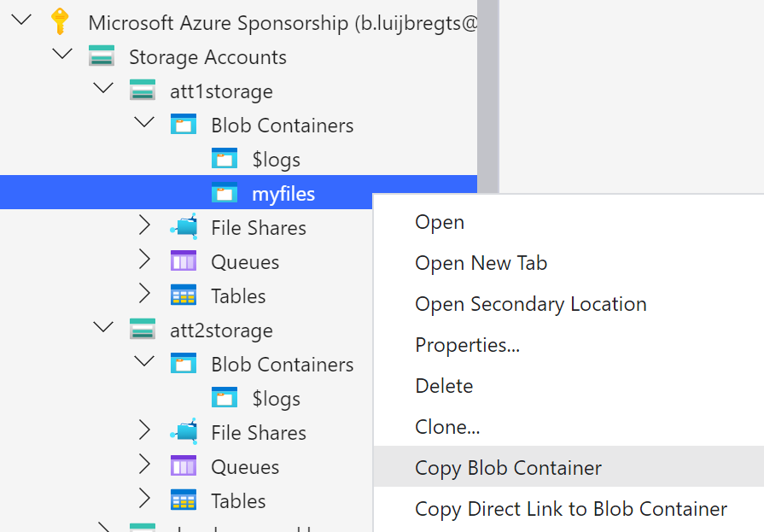Image resolution: width=764 pixels, height=532 pixels.
Task: Click the Queues icon under att1storage
Action: [x=184, y=262]
